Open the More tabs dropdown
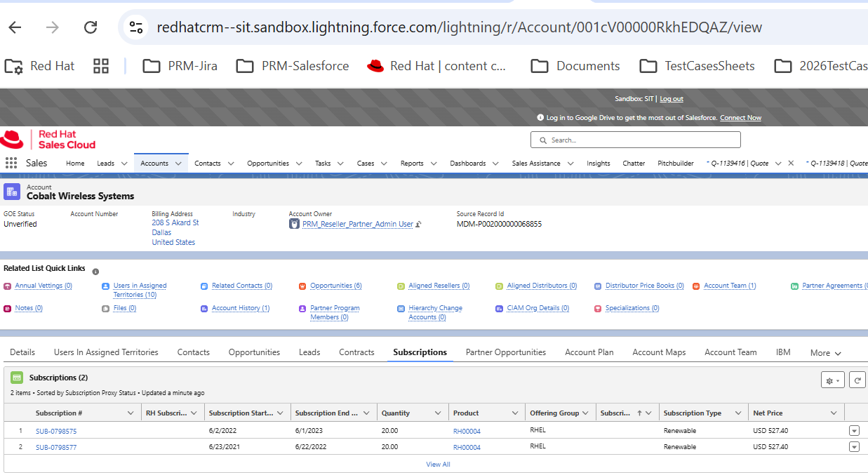The image size is (868, 473). 825,353
